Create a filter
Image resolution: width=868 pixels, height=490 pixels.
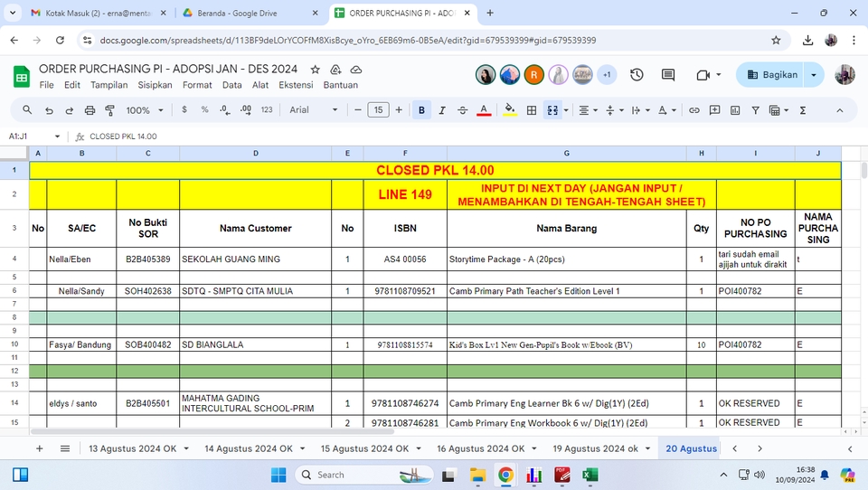(x=755, y=110)
